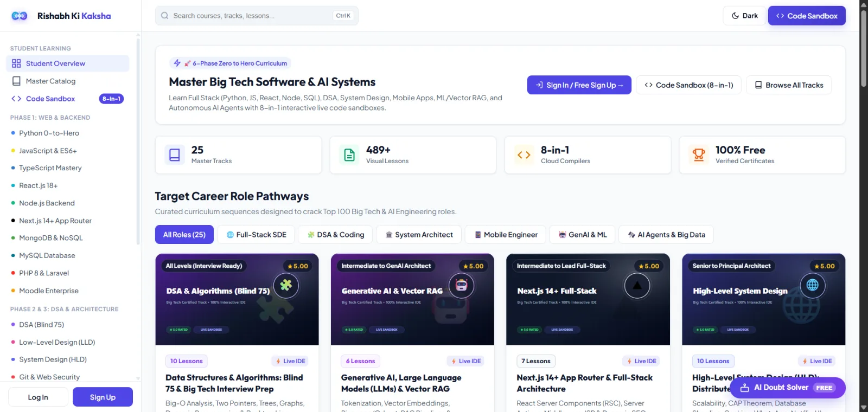Click the Sign Up button in sidebar

(x=103, y=397)
